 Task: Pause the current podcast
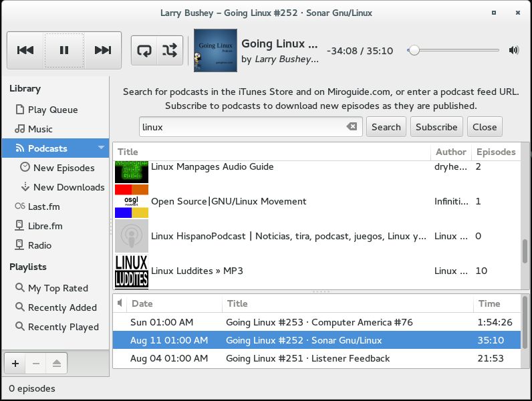click(64, 50)
